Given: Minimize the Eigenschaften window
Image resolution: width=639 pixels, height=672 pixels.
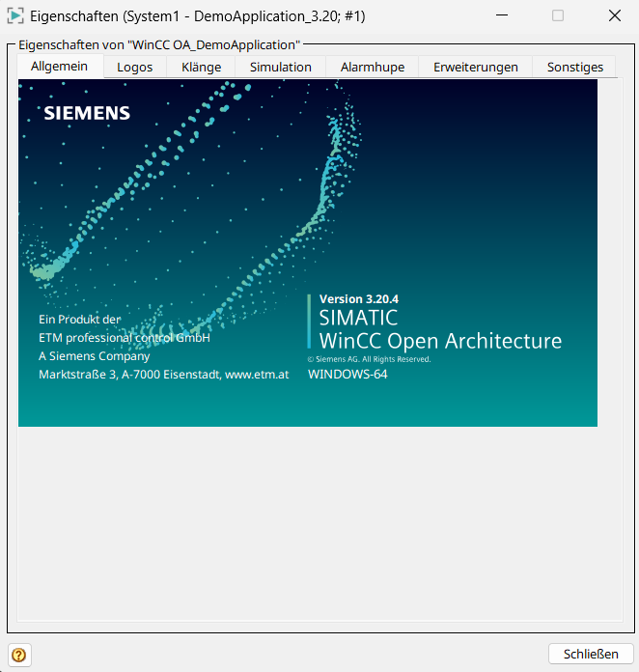Looking at the screenshot, I should point(502,15).
